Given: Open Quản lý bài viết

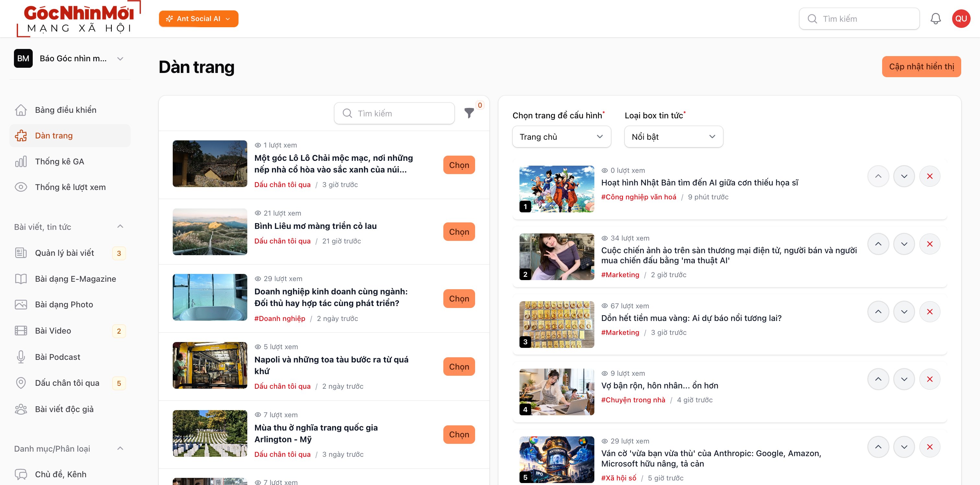Looking at the screenshot, I should coord(70,253).
